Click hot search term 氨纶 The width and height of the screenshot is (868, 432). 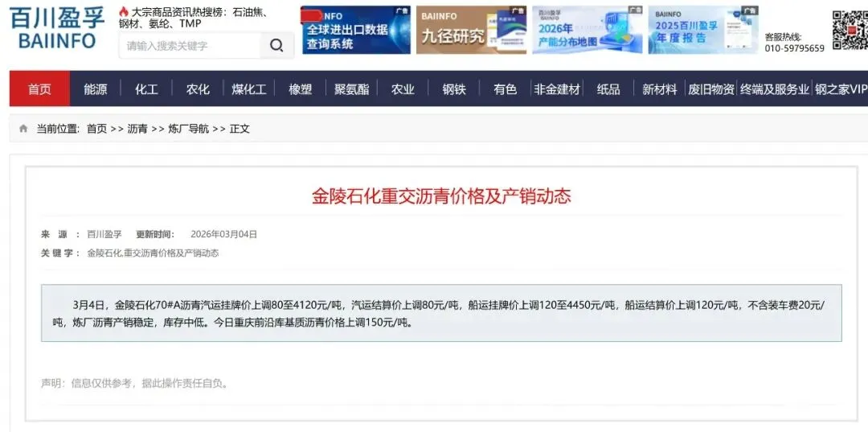(159, 24)
